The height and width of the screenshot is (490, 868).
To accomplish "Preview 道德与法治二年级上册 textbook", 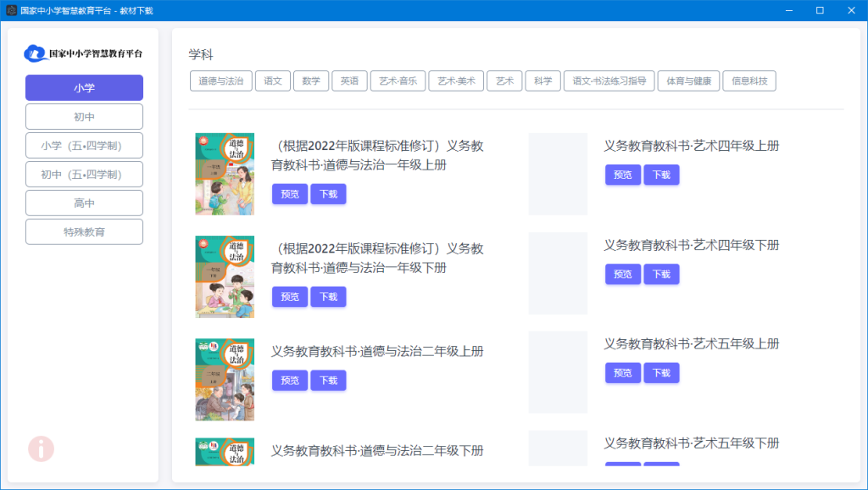I will click(290, 381).
